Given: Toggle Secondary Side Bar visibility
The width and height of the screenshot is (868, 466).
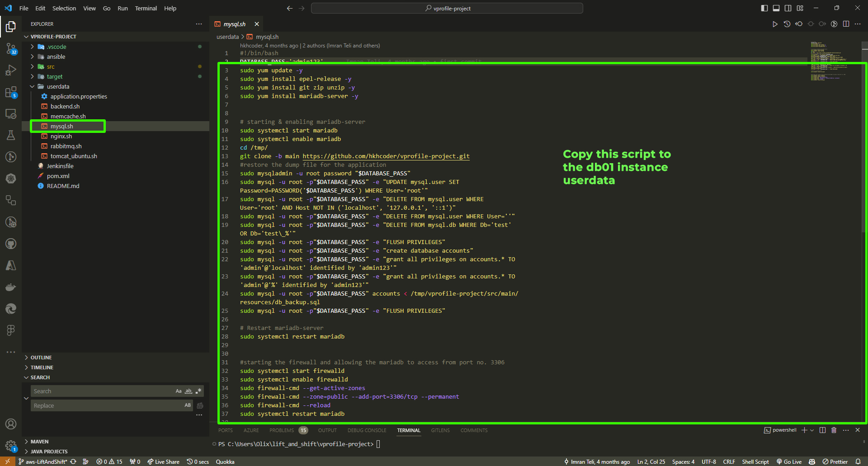Looking at the screenshot, I should pos(788,8).
